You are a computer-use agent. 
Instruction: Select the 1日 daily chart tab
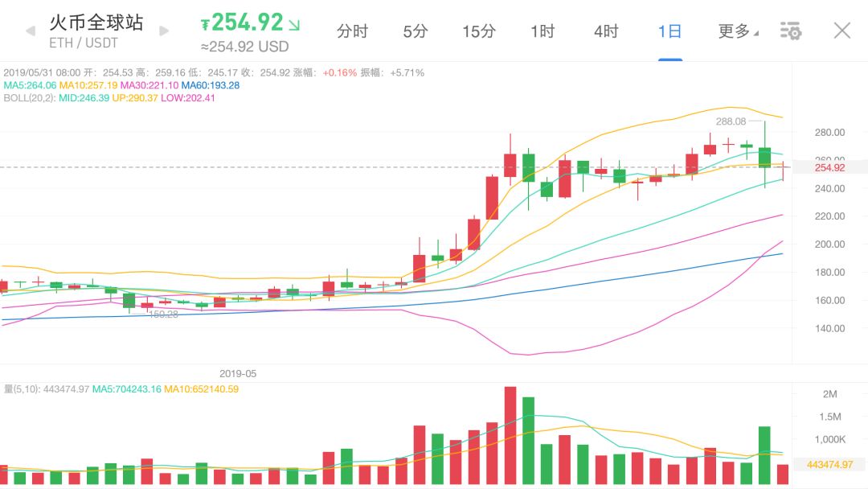[669, 31]
